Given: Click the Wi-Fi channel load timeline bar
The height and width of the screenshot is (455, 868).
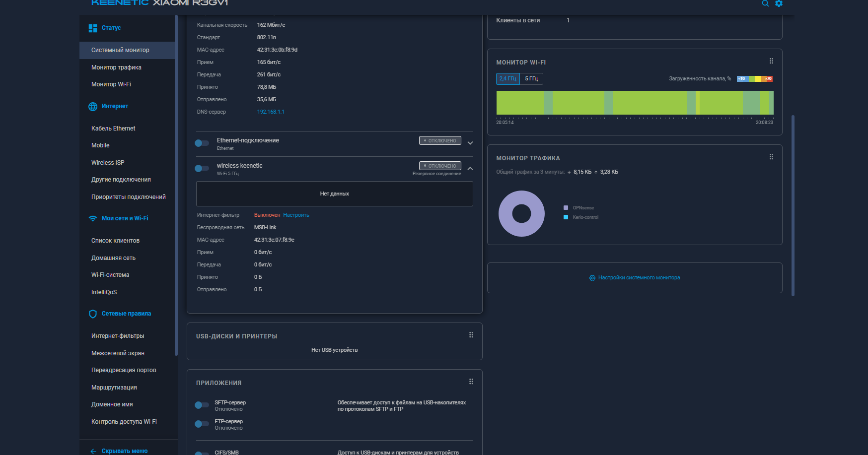Looking at the screenshot, I should tap(635, 103).
